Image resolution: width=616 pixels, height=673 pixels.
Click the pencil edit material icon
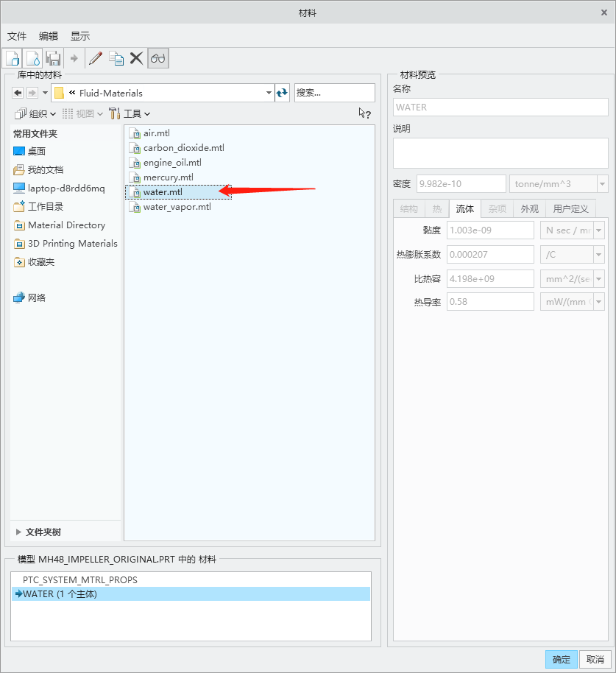(96, 58)
